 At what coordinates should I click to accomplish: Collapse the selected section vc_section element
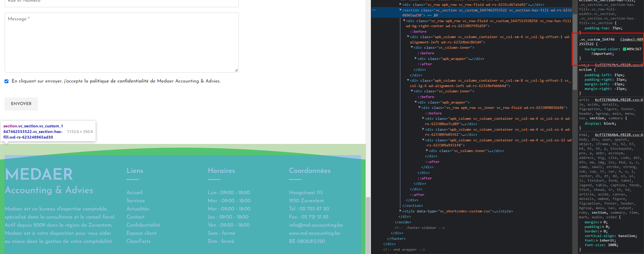click(x=400, y=10)
